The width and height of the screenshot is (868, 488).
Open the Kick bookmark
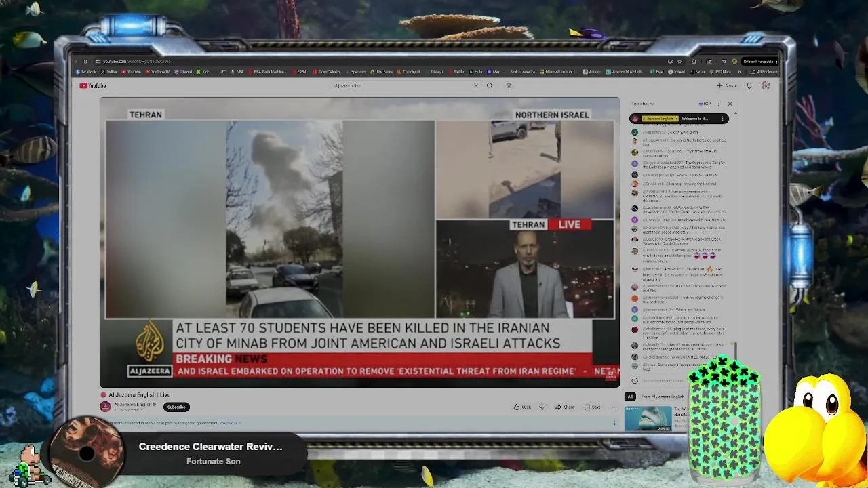(203, 72)
